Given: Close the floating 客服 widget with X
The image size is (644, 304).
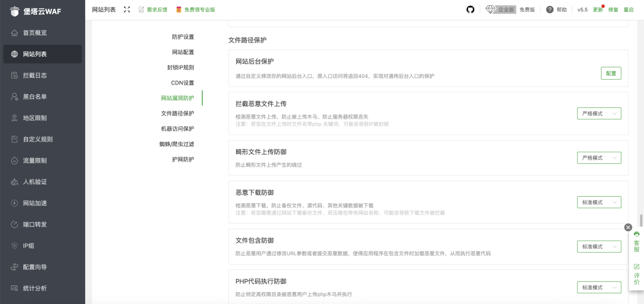Looking at the screenshot, I should pyautogui.click(x=628, y=227).
